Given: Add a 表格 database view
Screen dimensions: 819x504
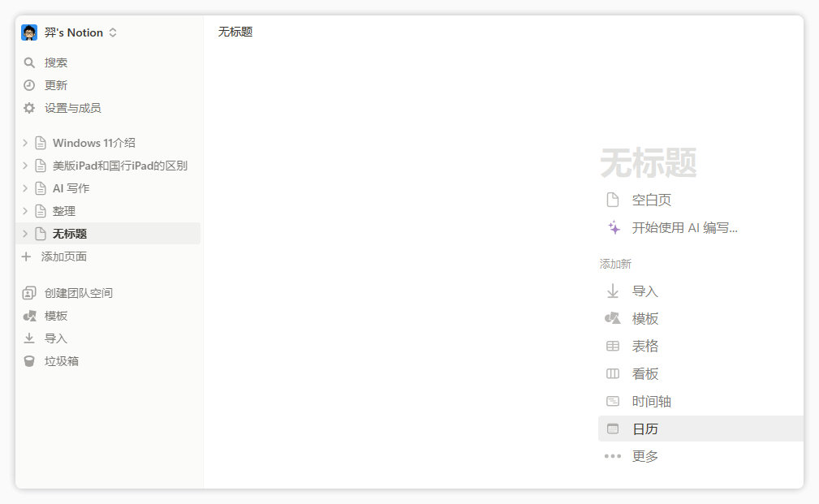Looking at the screenshot, I should tap(645, 346).
